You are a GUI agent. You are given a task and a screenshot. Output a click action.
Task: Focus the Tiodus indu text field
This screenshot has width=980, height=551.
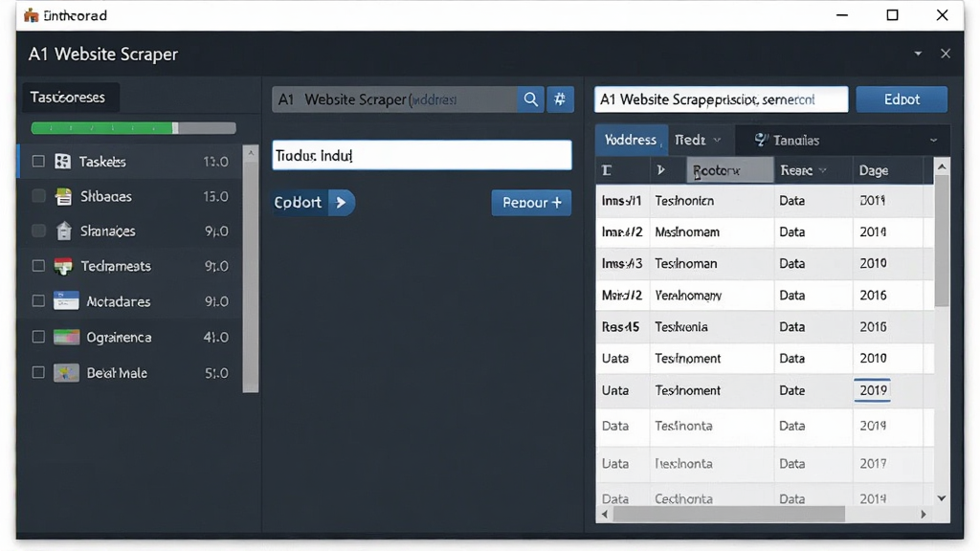click(422, 155)
